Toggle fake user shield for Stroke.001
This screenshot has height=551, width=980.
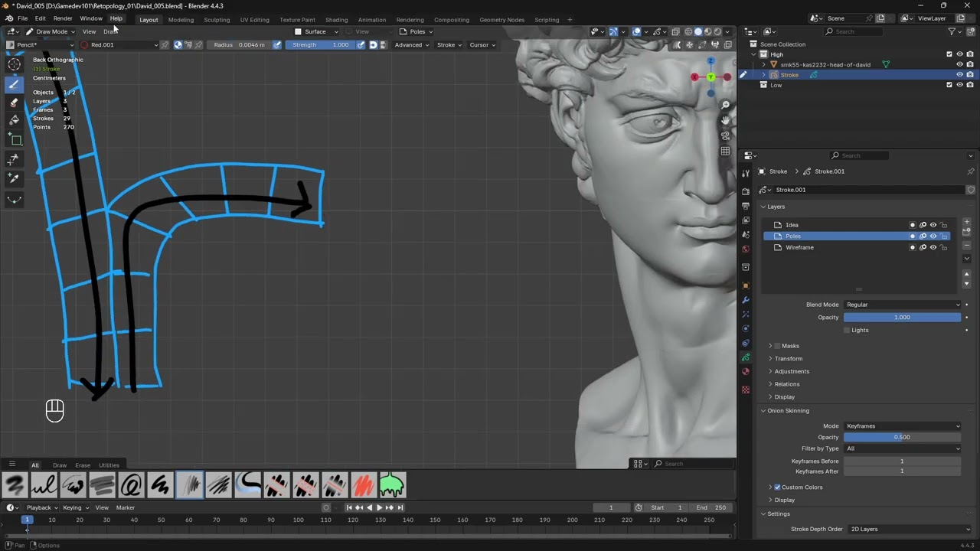(x=971, y=190)
